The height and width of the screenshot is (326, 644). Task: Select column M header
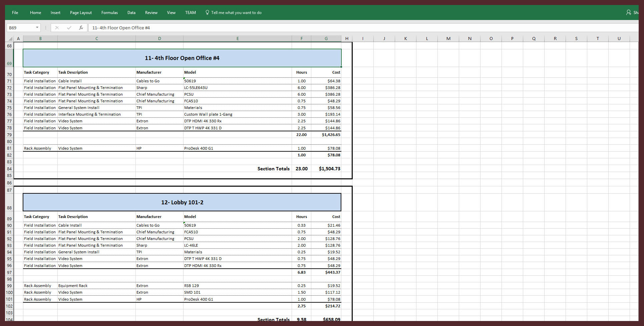point(448,39)
